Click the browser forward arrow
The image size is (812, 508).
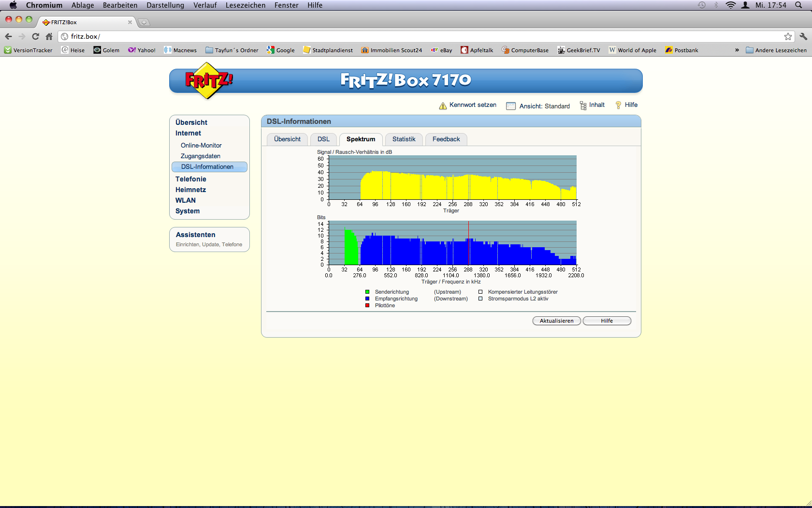click(22, 36)
